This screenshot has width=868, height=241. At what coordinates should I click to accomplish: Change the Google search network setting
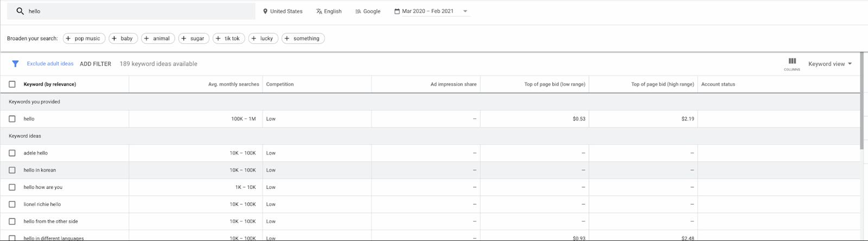pyautogui.click(x=368, y=11)
